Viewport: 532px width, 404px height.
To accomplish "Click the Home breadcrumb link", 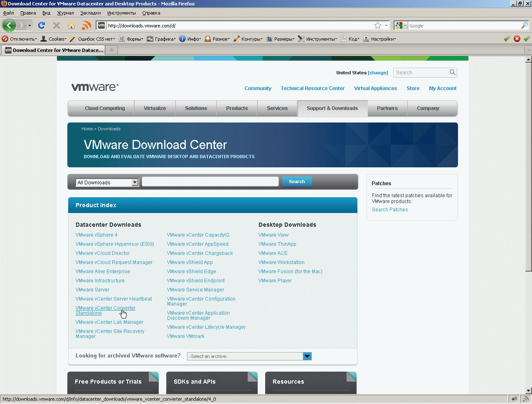I will coord(87,129).
